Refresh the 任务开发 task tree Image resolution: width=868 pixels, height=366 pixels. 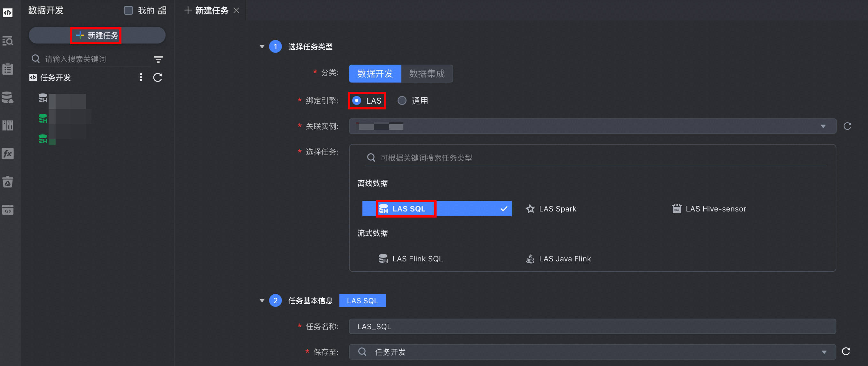(158, 78)
